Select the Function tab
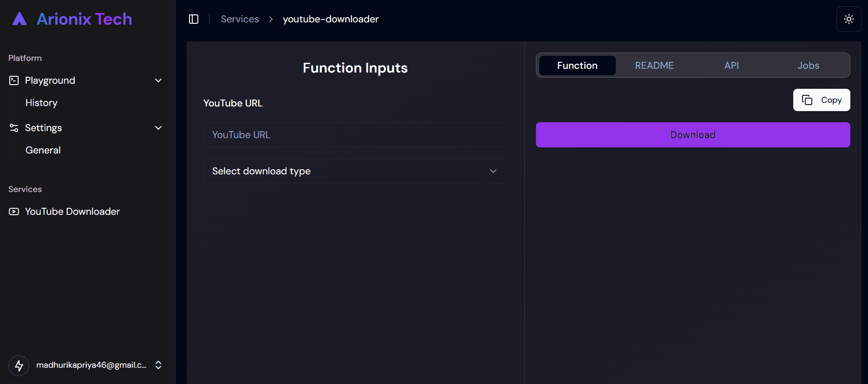This screenshot has height=384, width=868. coord(577,66)
